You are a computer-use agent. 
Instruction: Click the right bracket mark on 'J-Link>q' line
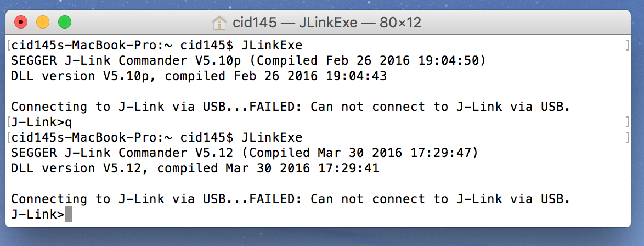628,122
